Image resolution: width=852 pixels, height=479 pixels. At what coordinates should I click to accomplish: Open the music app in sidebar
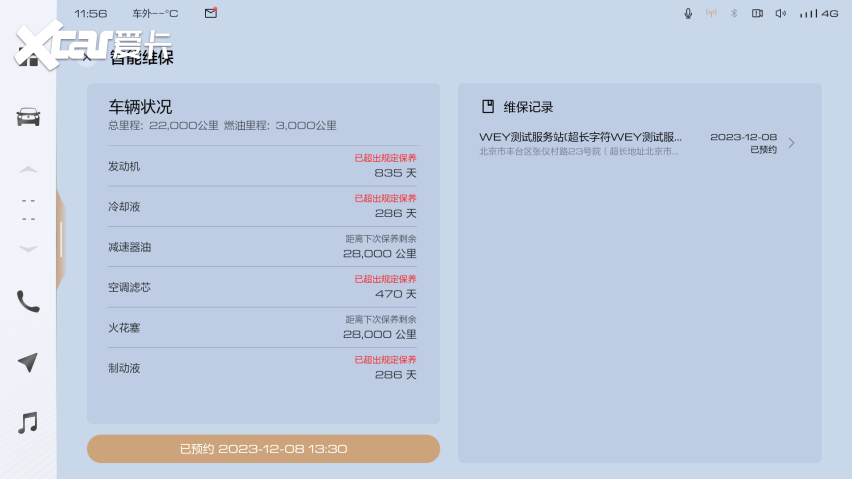28,423
